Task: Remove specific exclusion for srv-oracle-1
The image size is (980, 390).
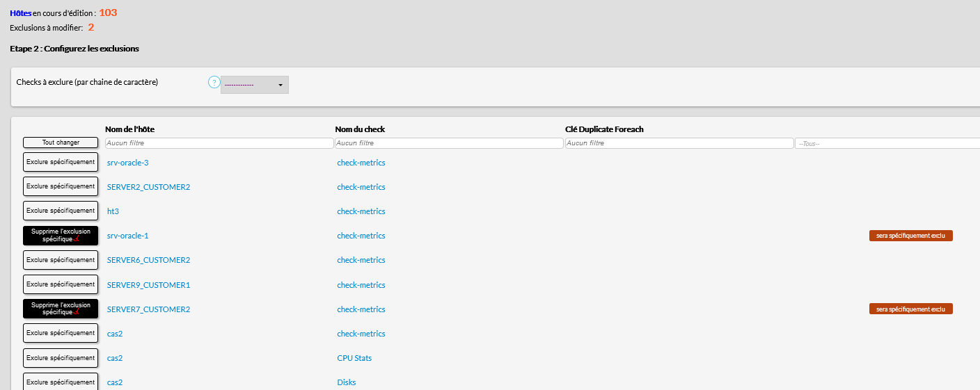Action: [x=61, y=235]
